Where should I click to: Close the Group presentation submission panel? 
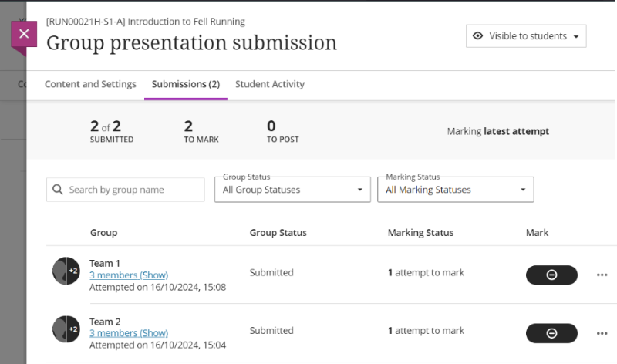(24, 35)
